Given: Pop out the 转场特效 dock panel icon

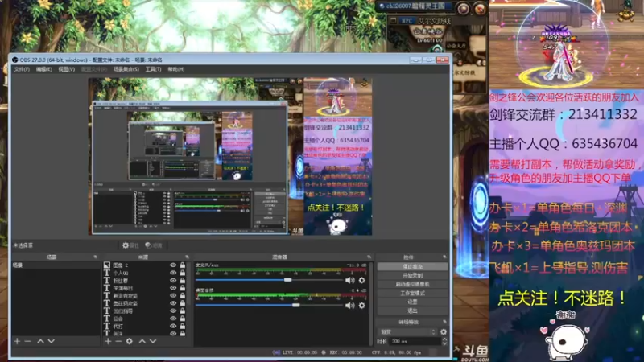Looking at the screenshot, I should click(x=444, y=323).
